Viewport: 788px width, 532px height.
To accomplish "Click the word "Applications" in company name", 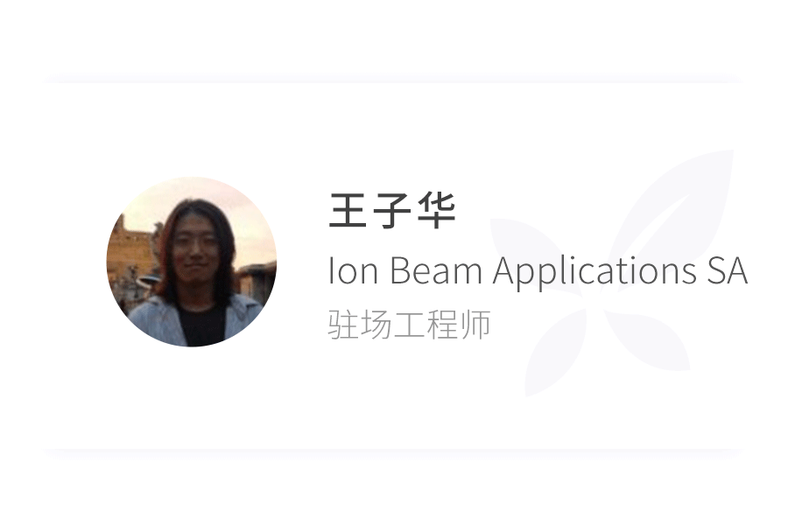I will [x=594, y=271].
